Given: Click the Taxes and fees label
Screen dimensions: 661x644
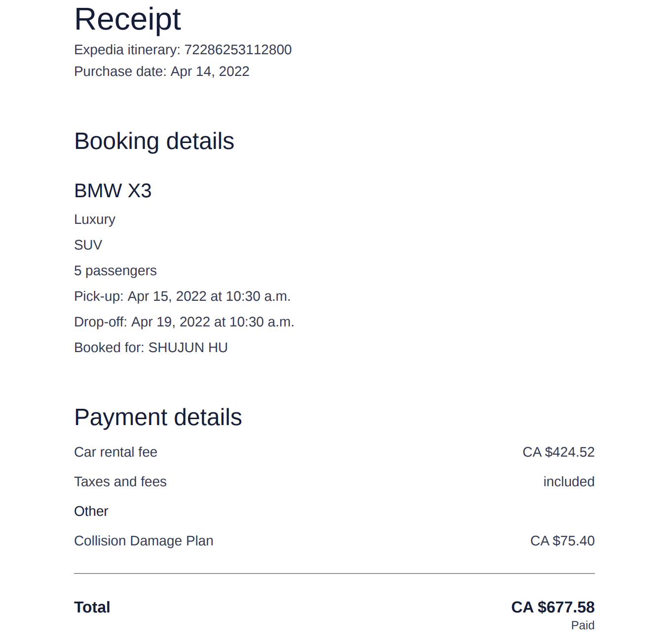Looking at the screenshot, I should point(120,482).
